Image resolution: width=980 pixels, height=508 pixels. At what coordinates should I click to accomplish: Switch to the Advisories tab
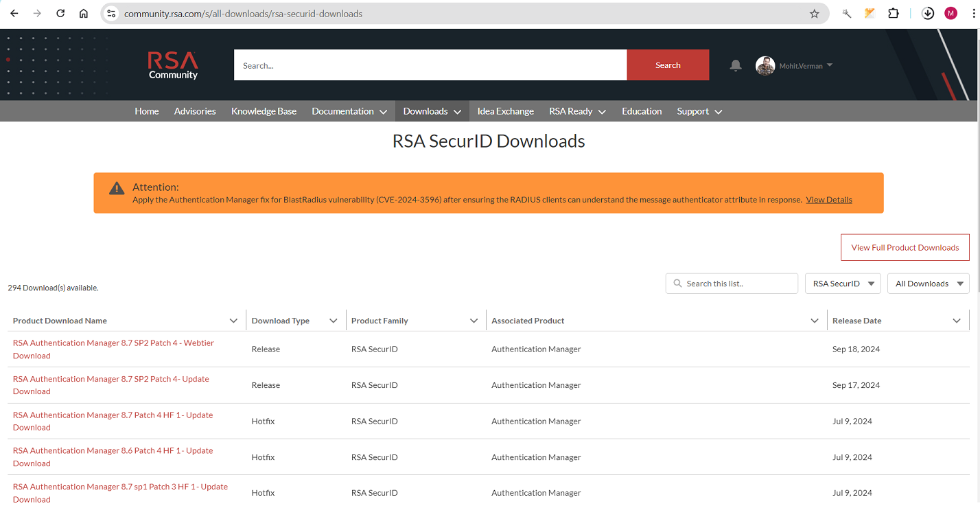pyautogui.click(x=194, y=111)
